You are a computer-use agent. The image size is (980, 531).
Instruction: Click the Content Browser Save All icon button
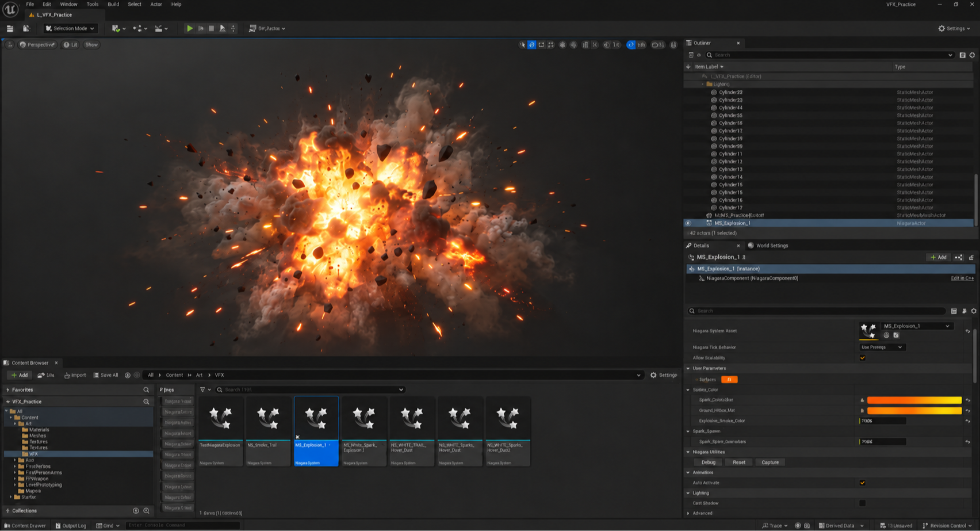coord(106,375)
